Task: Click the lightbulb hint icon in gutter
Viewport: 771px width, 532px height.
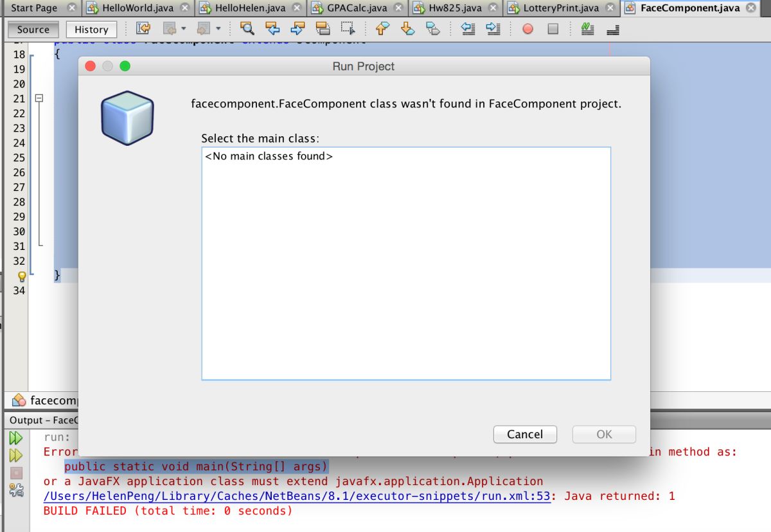Action: tap(21, 276)
